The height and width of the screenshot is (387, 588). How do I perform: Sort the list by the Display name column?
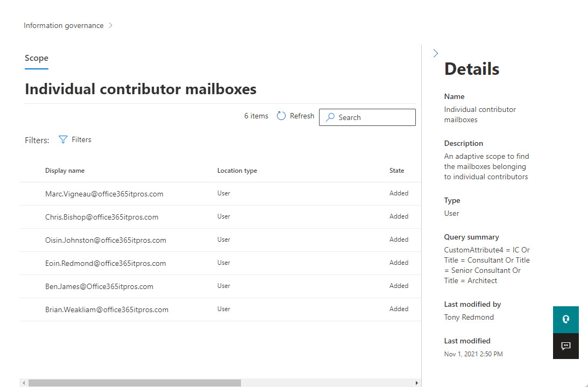(65, 170)
